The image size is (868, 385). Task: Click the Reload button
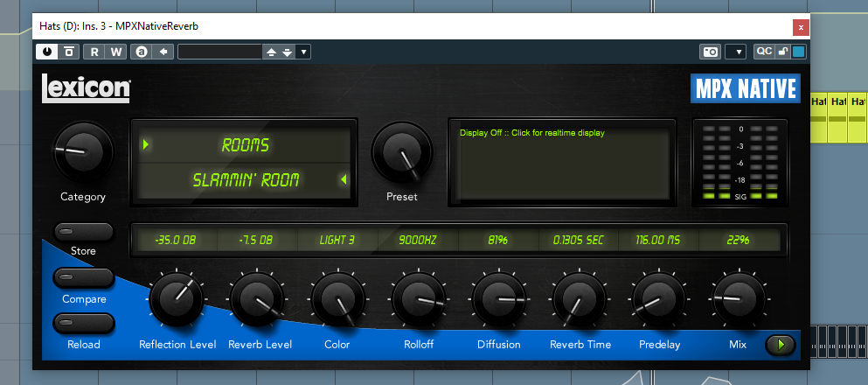coord(84,322)
